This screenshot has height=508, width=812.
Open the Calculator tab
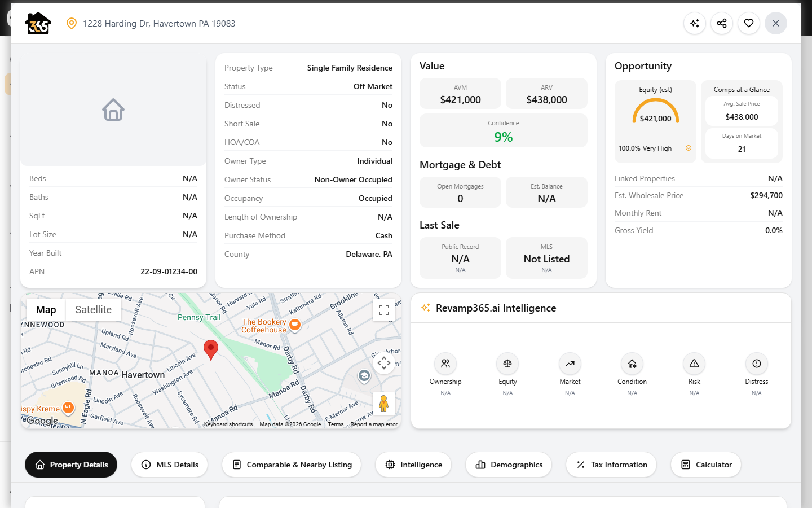pos(706,465)
